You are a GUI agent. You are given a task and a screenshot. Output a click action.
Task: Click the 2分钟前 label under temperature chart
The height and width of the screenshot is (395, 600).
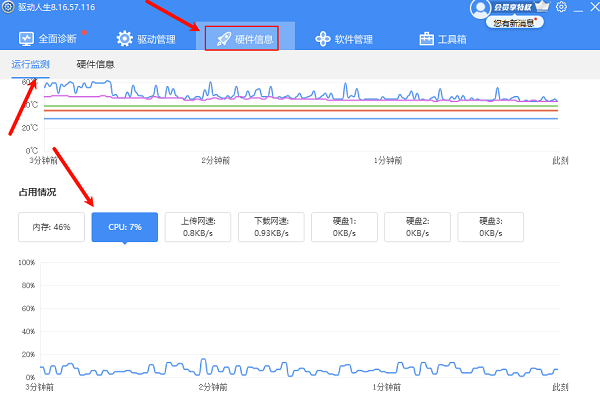(216, 161)
